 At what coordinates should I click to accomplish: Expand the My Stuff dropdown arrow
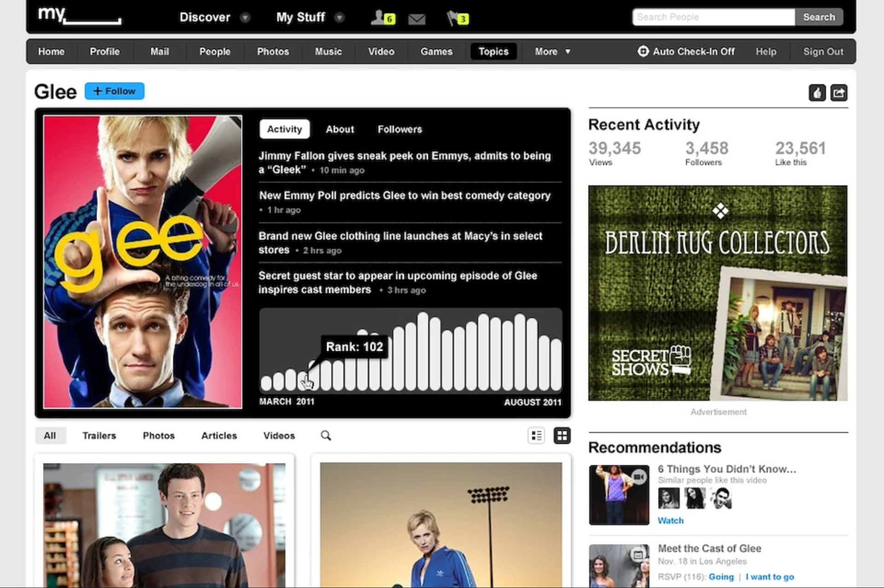tap(339, 17)
